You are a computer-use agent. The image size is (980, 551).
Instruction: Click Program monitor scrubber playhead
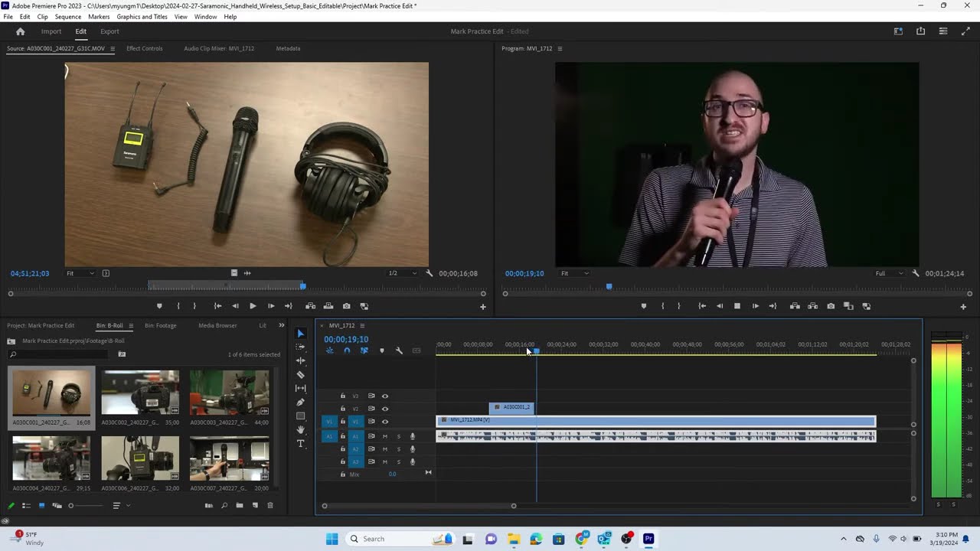click(609, 286)
